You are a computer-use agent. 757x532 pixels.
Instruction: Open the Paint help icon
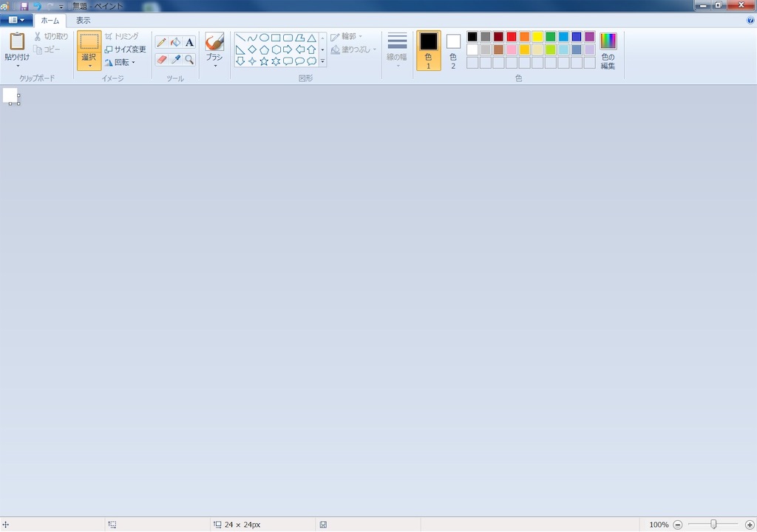750,20
